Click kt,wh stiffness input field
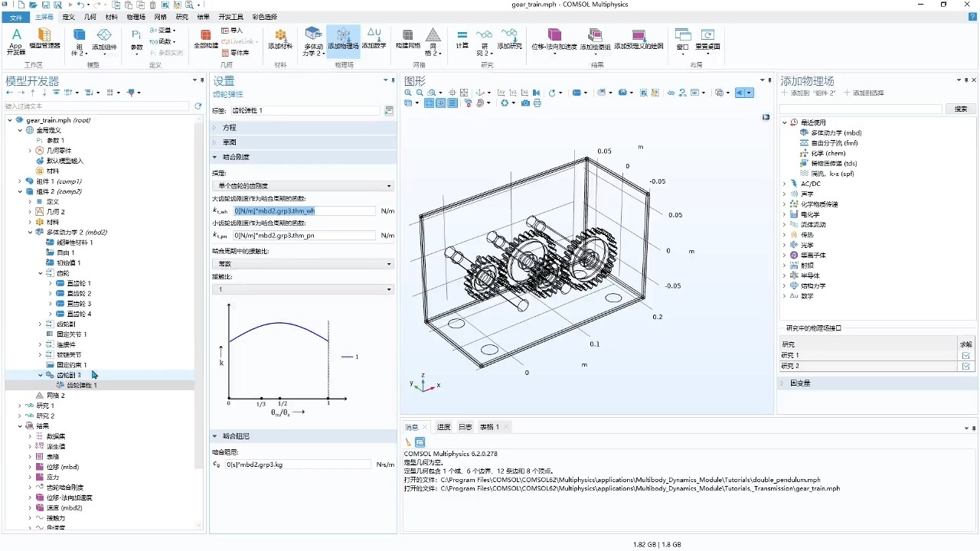The height and width of the screenshot is (551, 980). 304,210
